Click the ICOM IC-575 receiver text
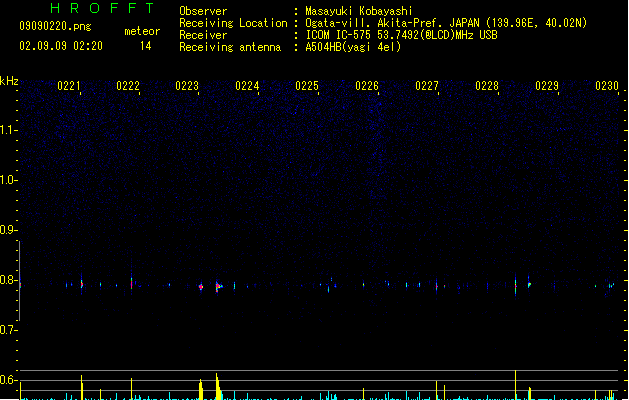This screenshot has width=629, height=400. [x=402, y=35]
